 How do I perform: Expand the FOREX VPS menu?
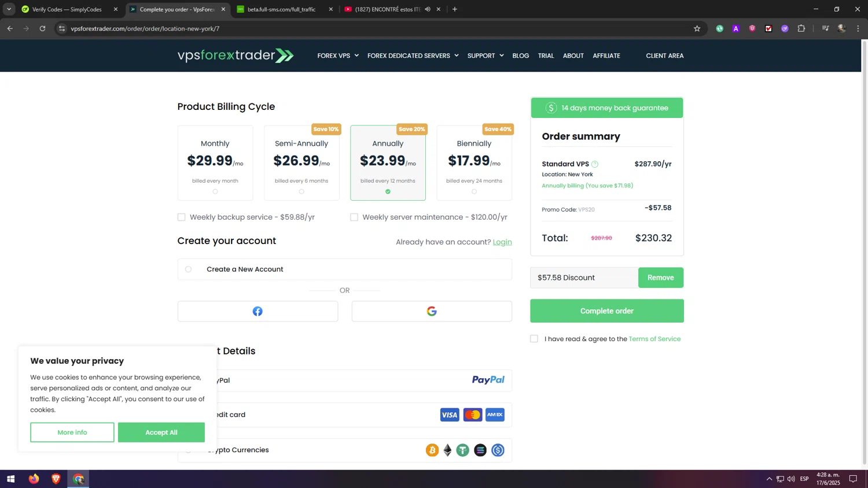(338, 56)
